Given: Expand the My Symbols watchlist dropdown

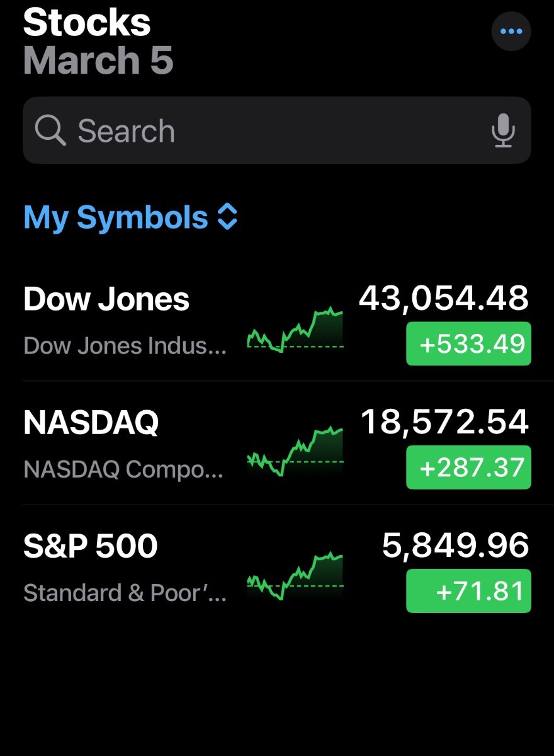Looking at the screenshot, I should pos(116,217).
